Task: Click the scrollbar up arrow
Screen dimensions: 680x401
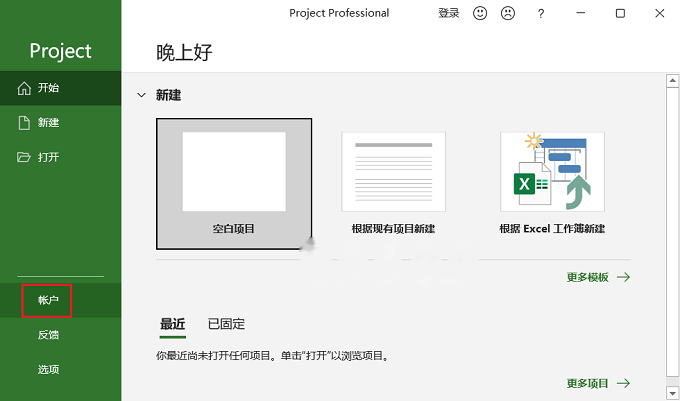Action: 673,81
